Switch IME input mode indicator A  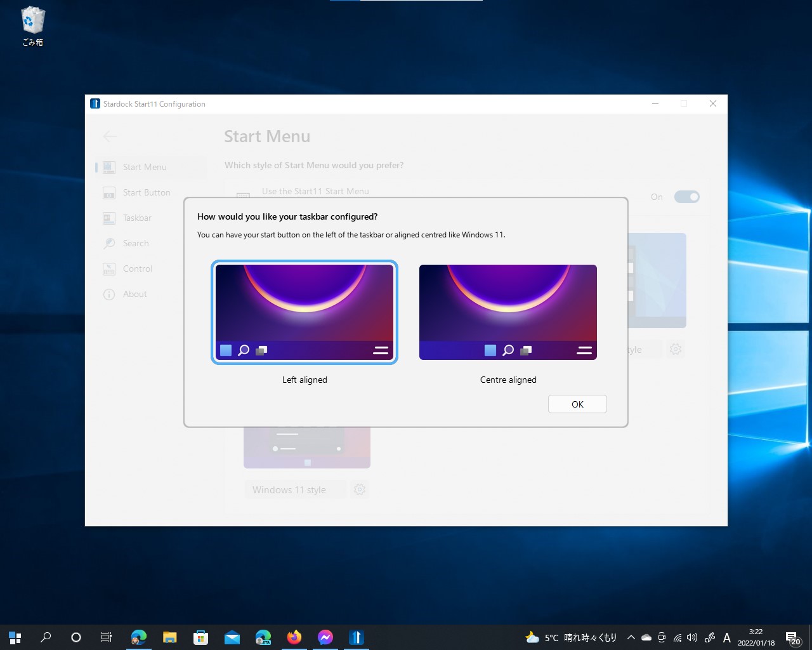[x=726, y=637]
